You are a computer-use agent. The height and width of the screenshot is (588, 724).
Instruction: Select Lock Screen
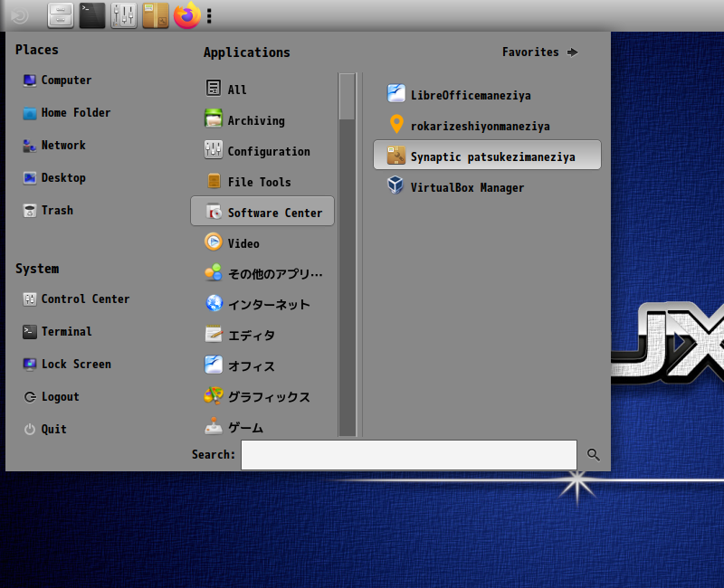[x=67, y=365]
